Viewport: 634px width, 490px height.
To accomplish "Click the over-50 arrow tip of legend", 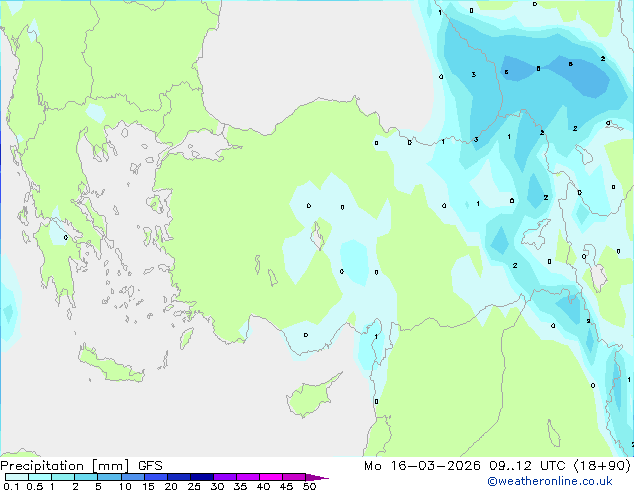I will click(317, 477).
